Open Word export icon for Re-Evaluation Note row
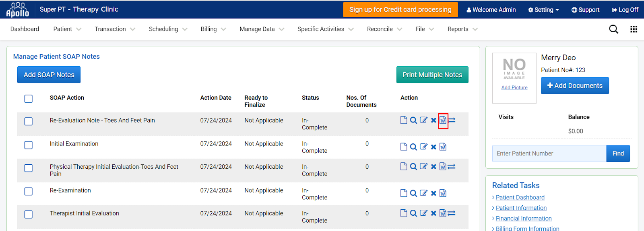This screenshot has width=644, height=231. point(443,120)
